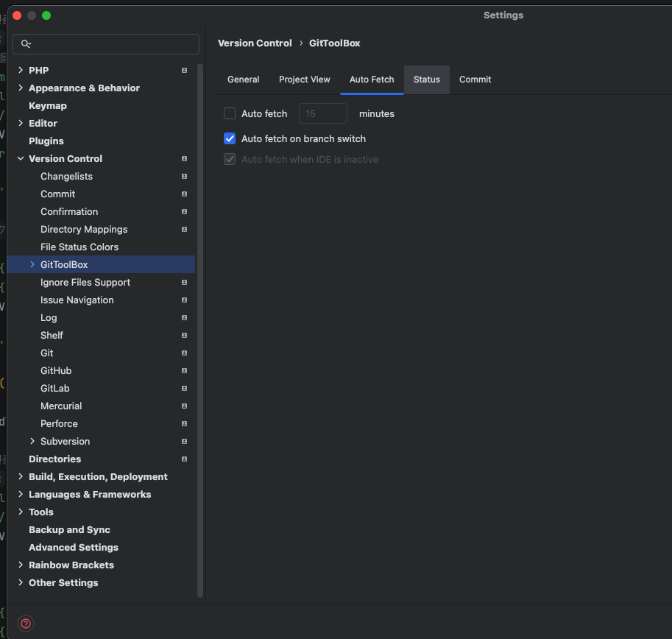Open Keymap settings

point(48,106)
